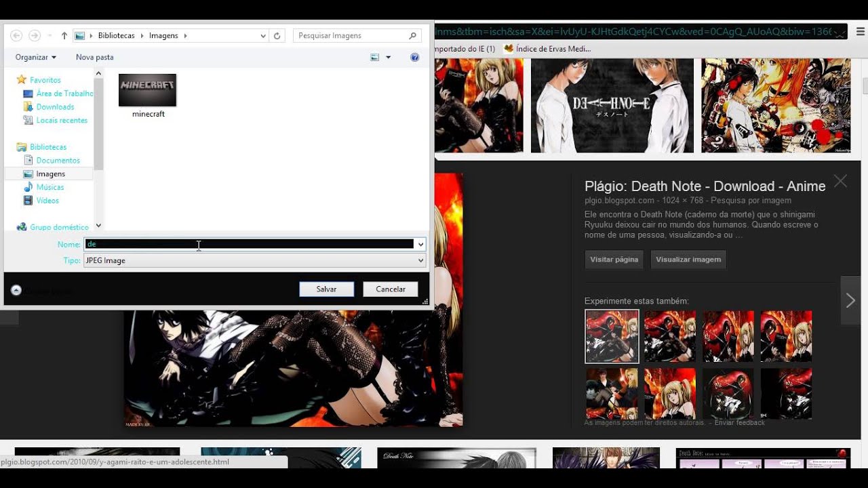Screen dimensions: 868x488
Task: Click the Nome filename field
Action: point(250,244)
